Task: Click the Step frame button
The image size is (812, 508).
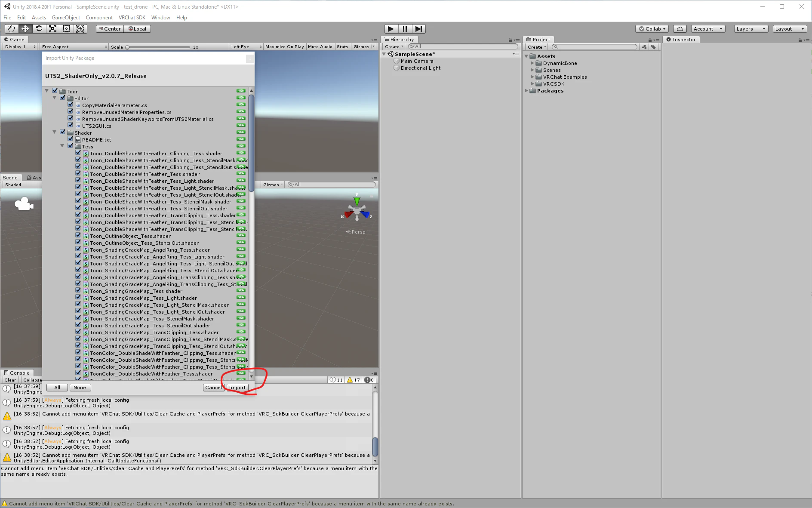Action: [x=418, y=29]
